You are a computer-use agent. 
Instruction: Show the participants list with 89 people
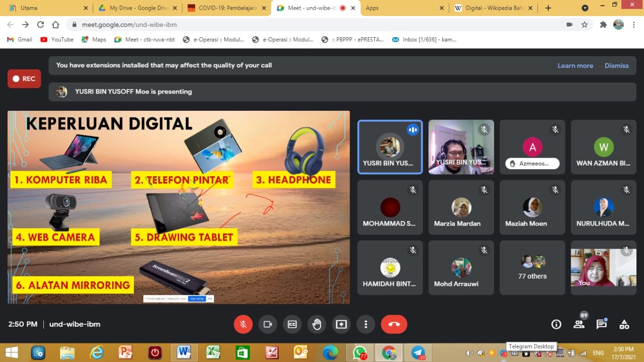(x=579, y=324)
